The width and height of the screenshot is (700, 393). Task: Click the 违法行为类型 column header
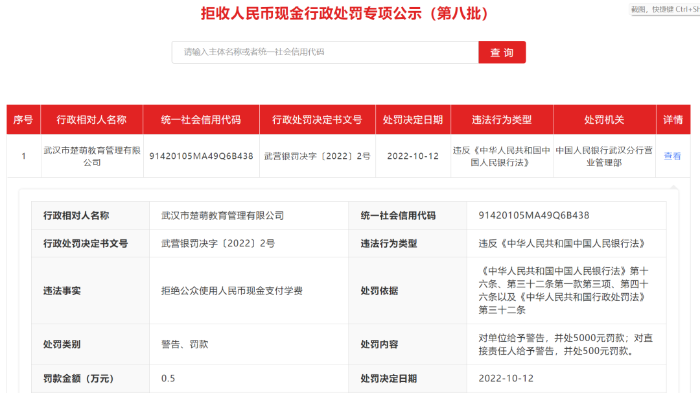(x=502, y=119)
